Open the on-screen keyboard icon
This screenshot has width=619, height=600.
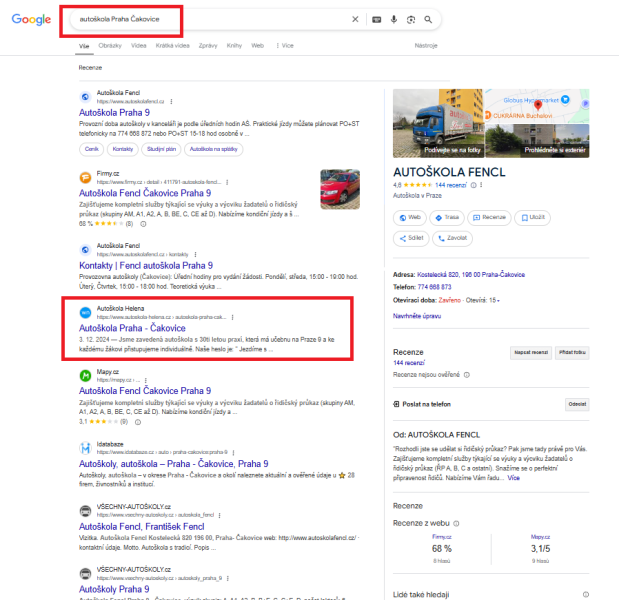point(377,19)
